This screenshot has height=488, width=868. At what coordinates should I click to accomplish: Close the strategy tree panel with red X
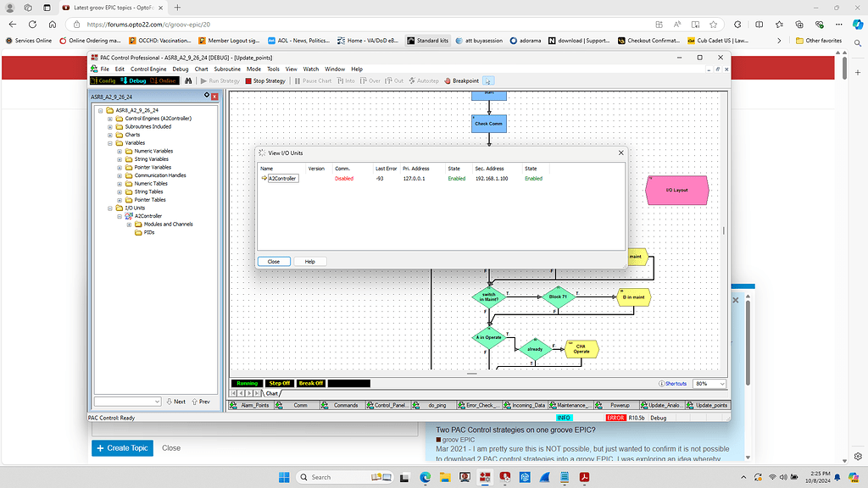214,97
